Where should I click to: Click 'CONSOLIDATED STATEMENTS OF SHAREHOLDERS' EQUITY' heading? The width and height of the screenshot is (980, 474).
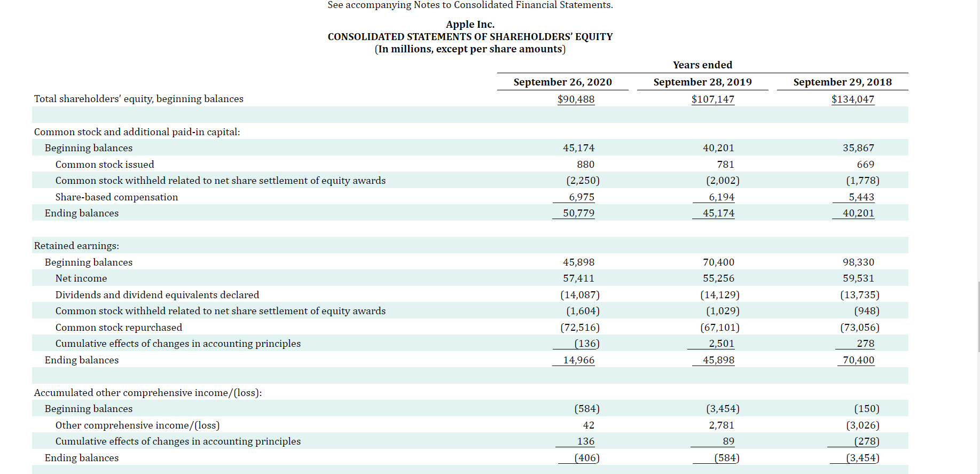(470, 37)
